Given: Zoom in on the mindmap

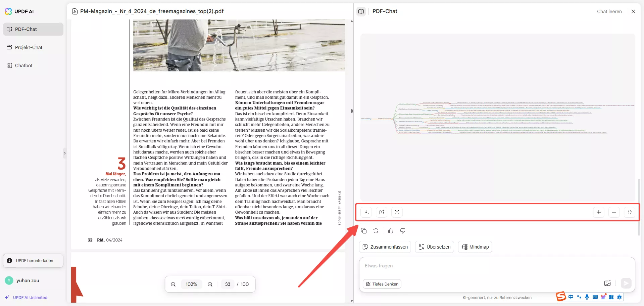Looking at the screenshot, I should click(x=599, y=212).
